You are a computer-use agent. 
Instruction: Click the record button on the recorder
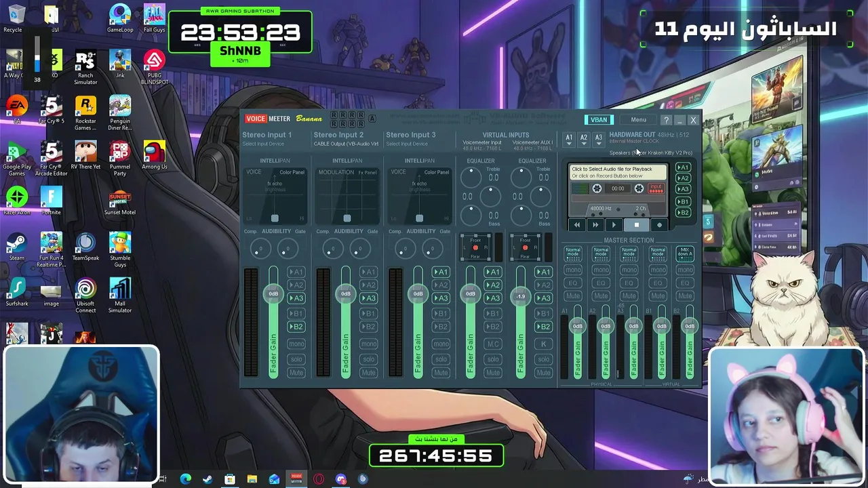tap(659, 225)
